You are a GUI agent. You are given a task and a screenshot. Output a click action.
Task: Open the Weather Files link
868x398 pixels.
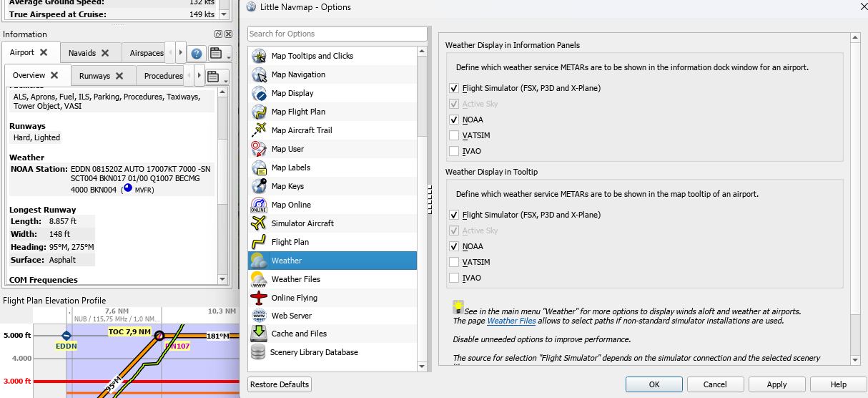[511, 321]
